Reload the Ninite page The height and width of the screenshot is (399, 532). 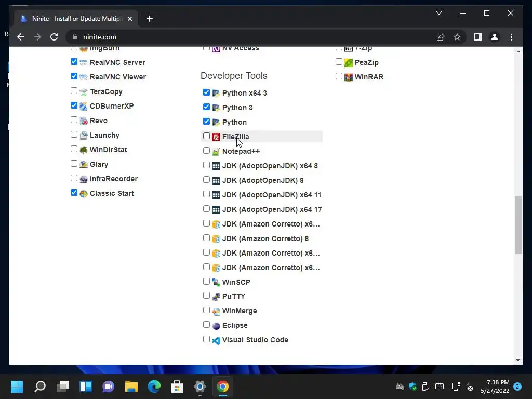(x=54, y=37)
